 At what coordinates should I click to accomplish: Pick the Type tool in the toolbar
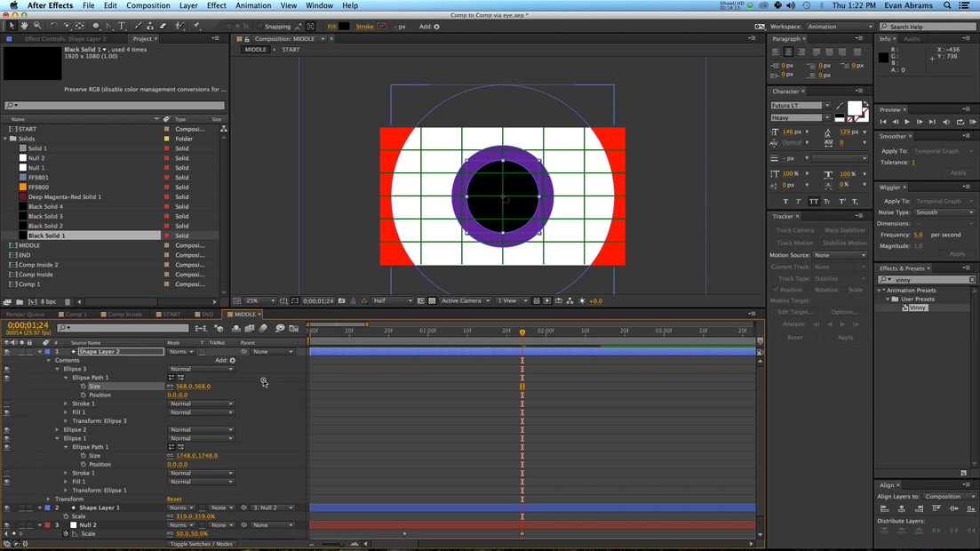click(122, 27)
